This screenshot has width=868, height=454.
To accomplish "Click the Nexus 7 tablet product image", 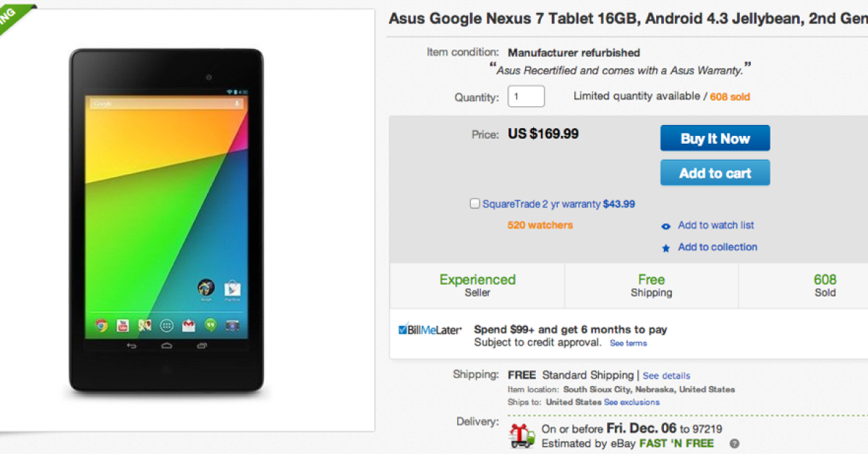I will click(x=166, y=220).
